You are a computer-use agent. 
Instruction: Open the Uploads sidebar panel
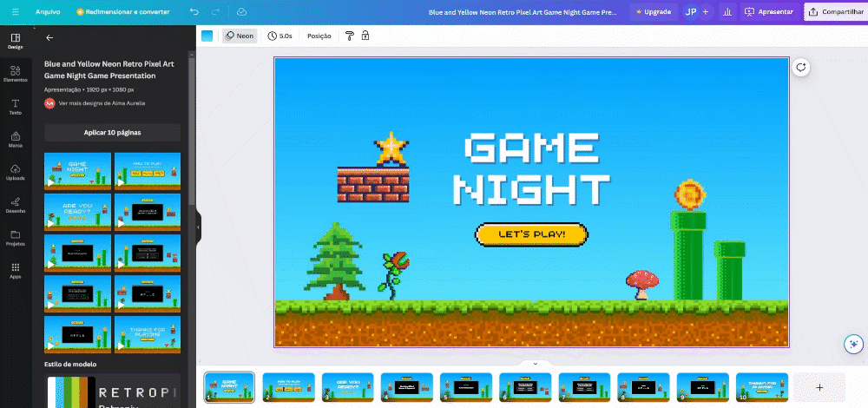(x=15, y=173)
